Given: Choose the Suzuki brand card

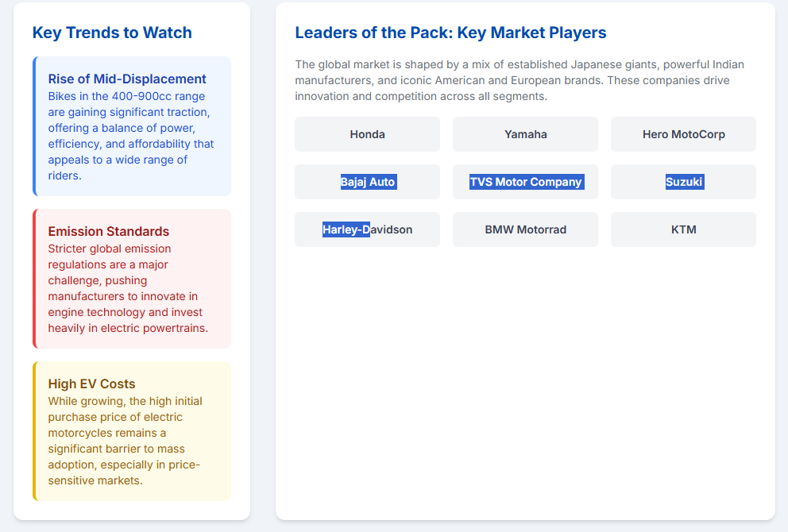Looking at the screenshot, I should 683,182.
